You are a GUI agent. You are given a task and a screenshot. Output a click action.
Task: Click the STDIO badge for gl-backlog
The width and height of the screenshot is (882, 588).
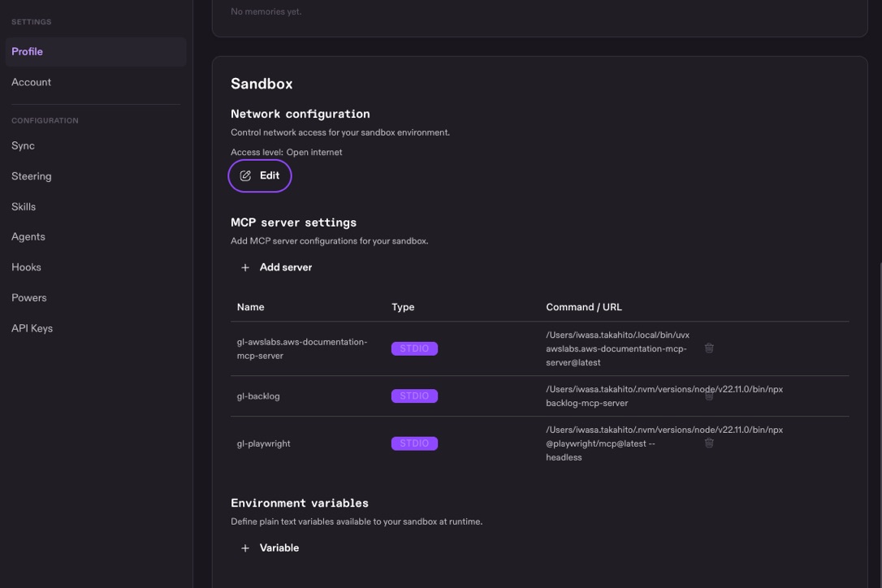pyautogui.click(x=414, y=396)
